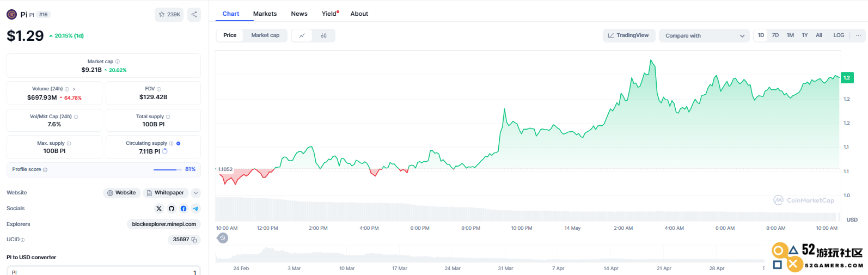Click the circulating supply progress ring icon
Viewport: 868px width, 275px height.
(165, 151)
